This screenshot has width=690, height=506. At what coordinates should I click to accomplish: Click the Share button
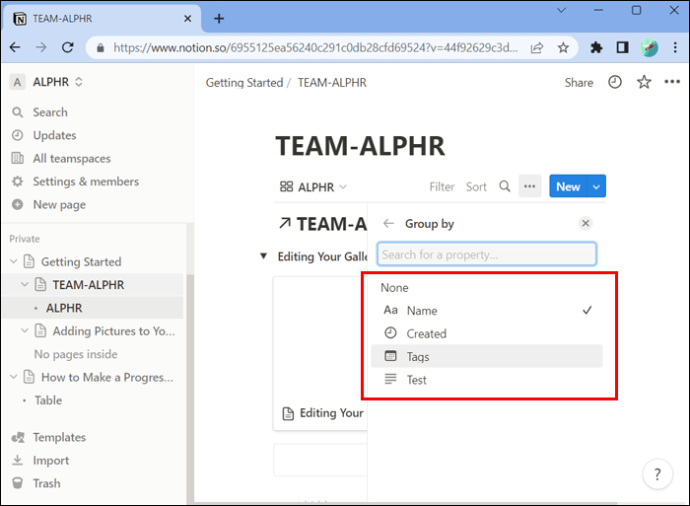(x=579, y=82)
